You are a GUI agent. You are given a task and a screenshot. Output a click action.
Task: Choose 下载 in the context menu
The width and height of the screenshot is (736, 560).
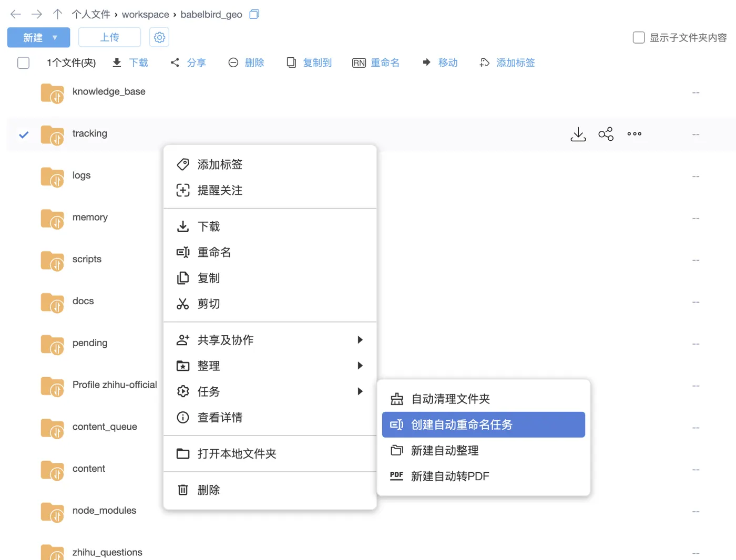(270, 226)
